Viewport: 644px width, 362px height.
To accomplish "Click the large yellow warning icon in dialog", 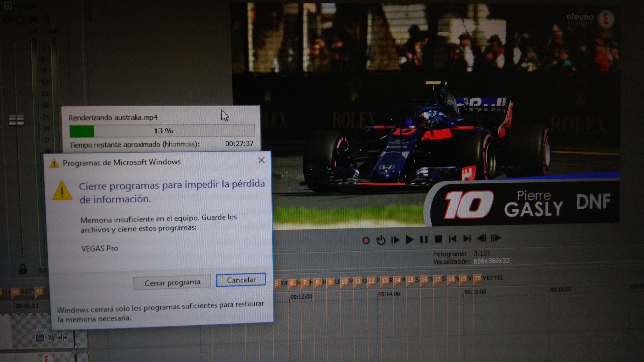I will tap(62, 191).
